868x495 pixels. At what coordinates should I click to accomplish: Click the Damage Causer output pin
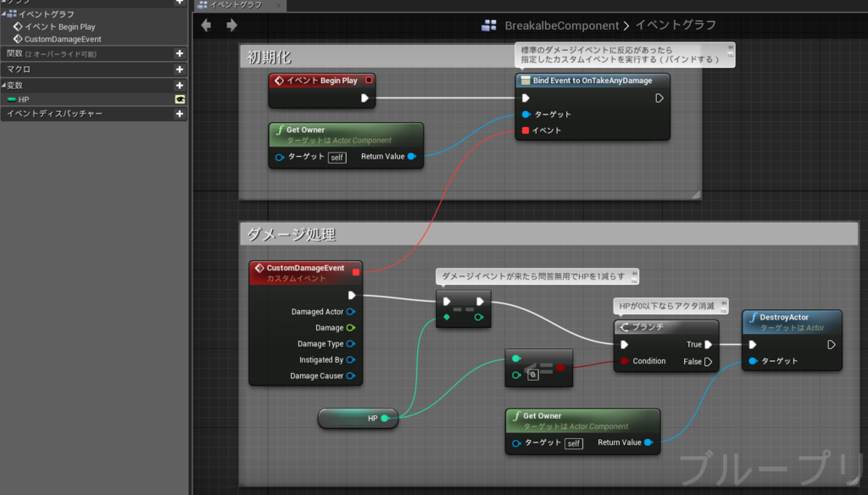[x=350, y=376]
